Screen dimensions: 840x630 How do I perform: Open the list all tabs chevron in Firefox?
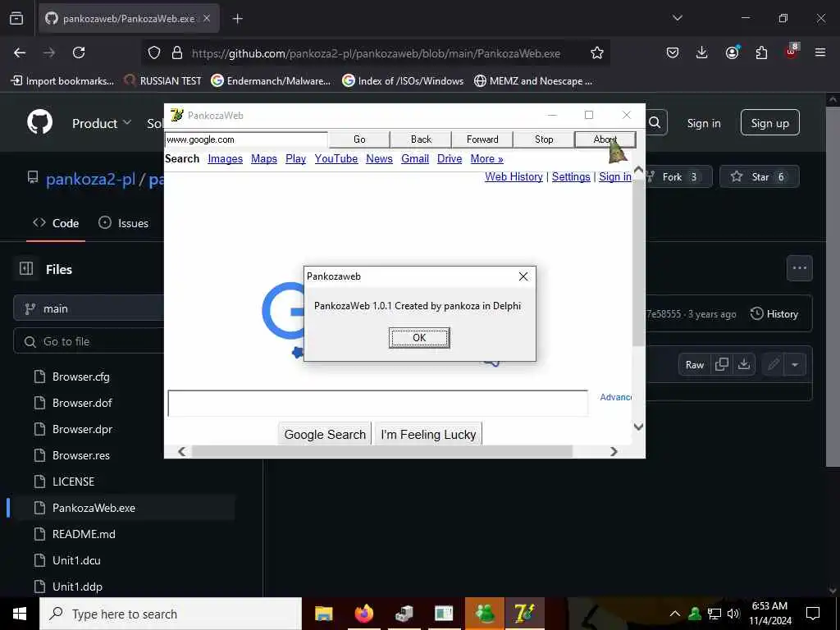click(x=678, y=18)
